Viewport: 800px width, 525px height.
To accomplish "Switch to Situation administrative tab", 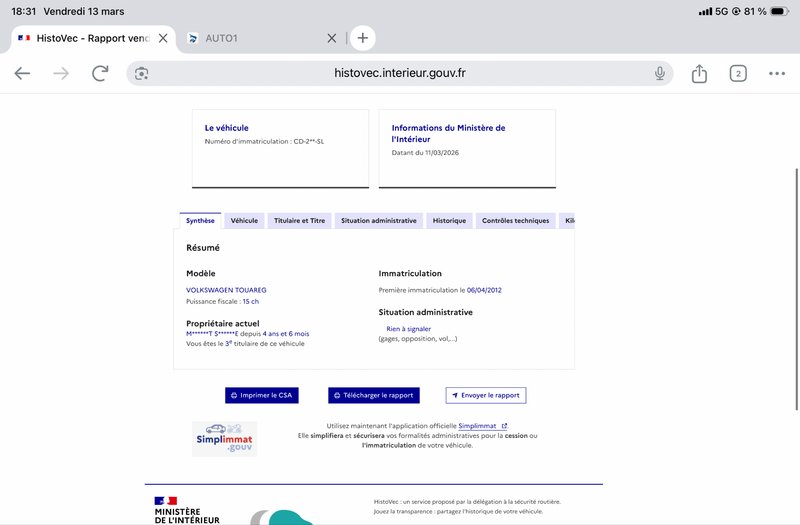I will (x=379, y=220).
